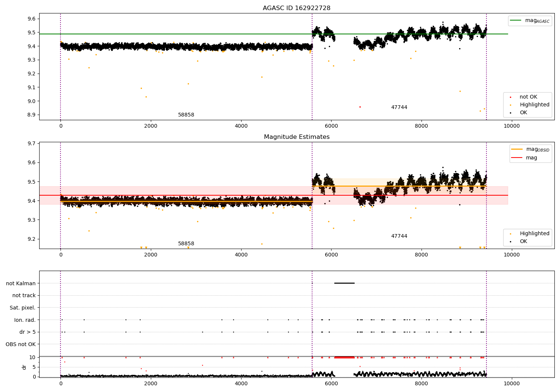Click the 9.0 y-tick label in top plot
The height and width of the screenshot is (392, 560).
coord(32,101)
